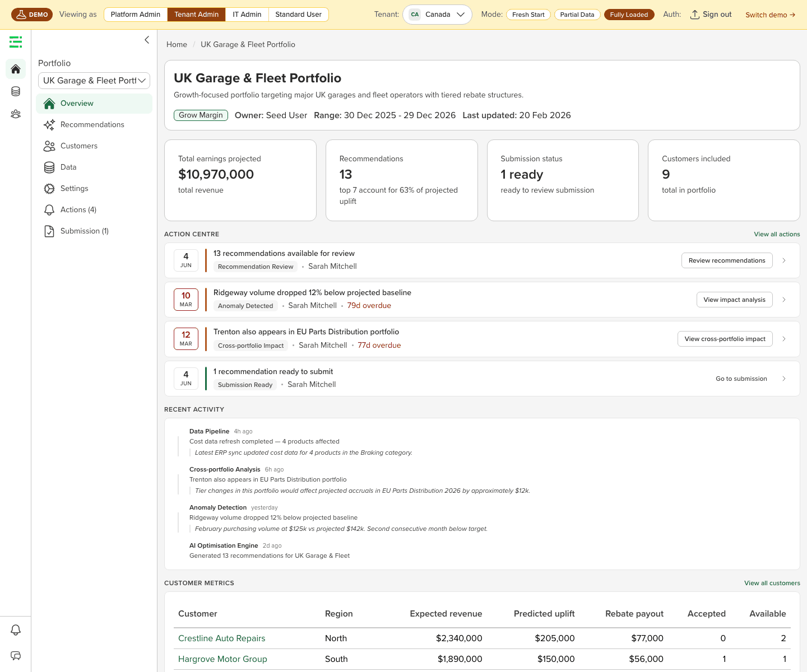
Task: Click Switch demo link
Action: point(771,15)
